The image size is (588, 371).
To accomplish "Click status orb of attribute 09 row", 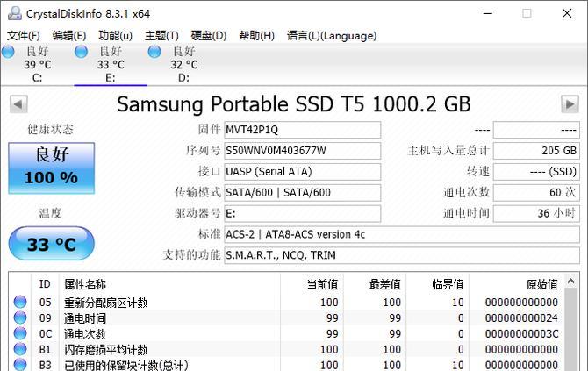I will point(20,317).
